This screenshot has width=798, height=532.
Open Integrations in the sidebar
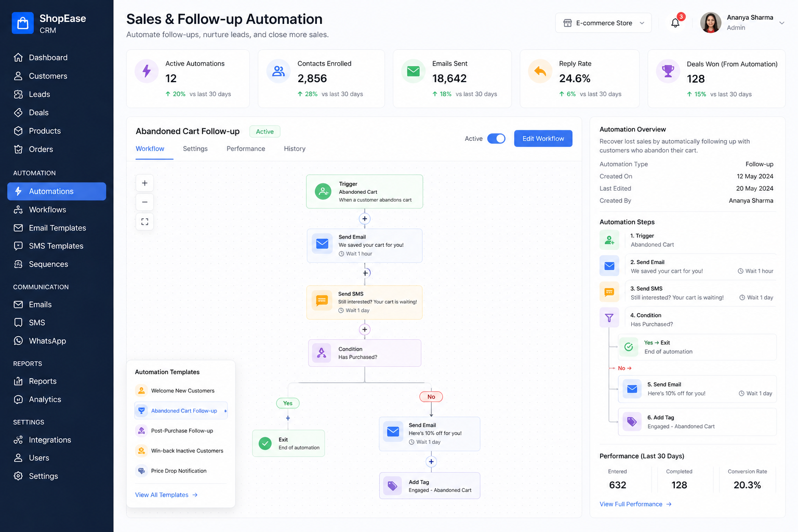coord(57,440)
